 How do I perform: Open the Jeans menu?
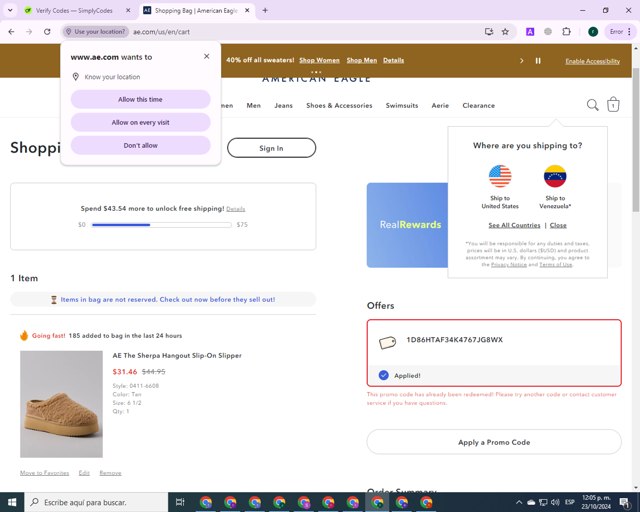283,105
